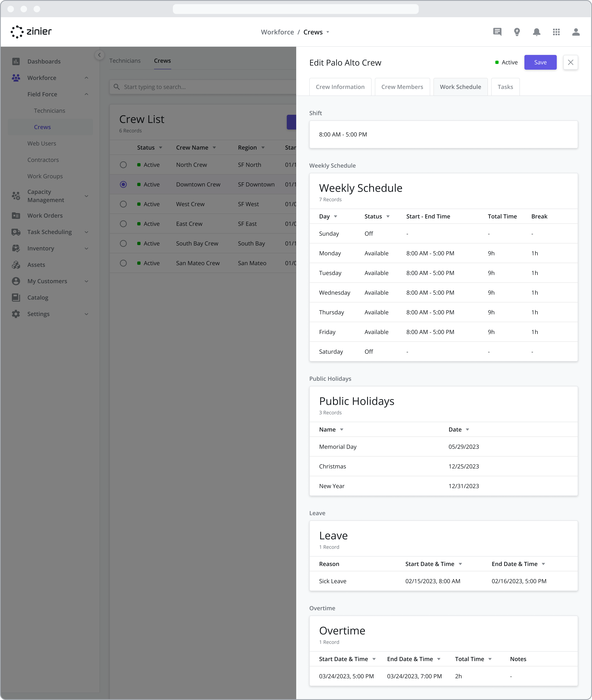Open the chat messages icon
592x700 pixels.
tap(497, 32)
